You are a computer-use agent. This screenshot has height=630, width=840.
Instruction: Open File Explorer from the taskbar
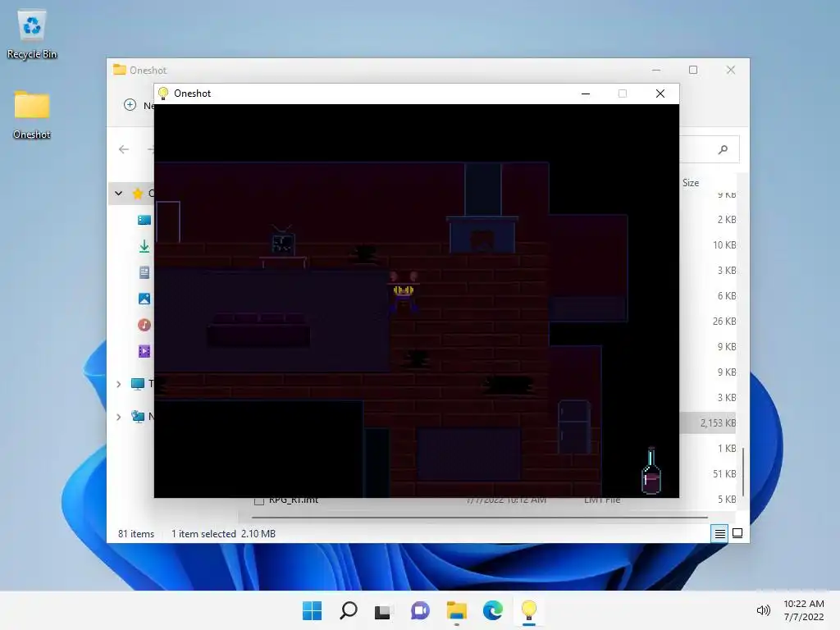(456, 610)
